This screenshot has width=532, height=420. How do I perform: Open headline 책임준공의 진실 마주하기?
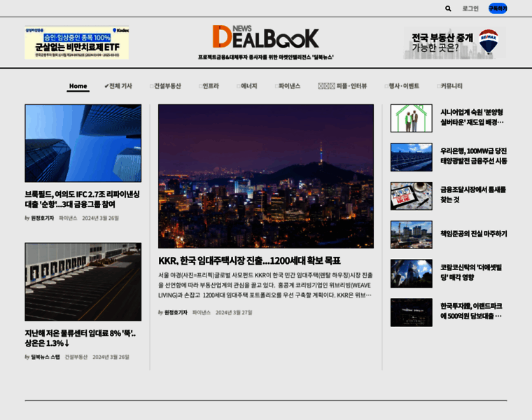coord(474,234)
